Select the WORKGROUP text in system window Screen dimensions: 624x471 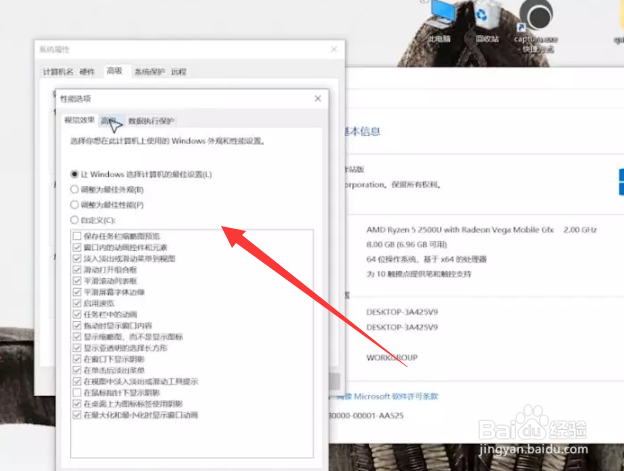tap(392, 358)
